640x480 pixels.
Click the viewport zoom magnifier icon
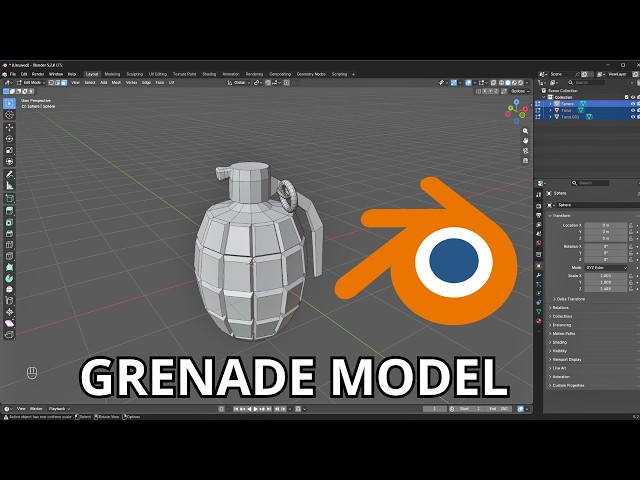tap(525, 131)
